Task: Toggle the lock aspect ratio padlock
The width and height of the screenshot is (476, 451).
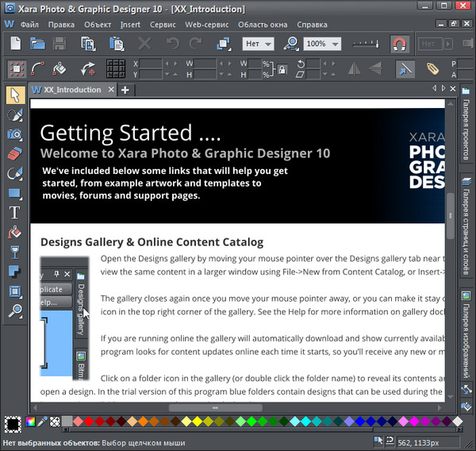Action: tap(282, 69)
